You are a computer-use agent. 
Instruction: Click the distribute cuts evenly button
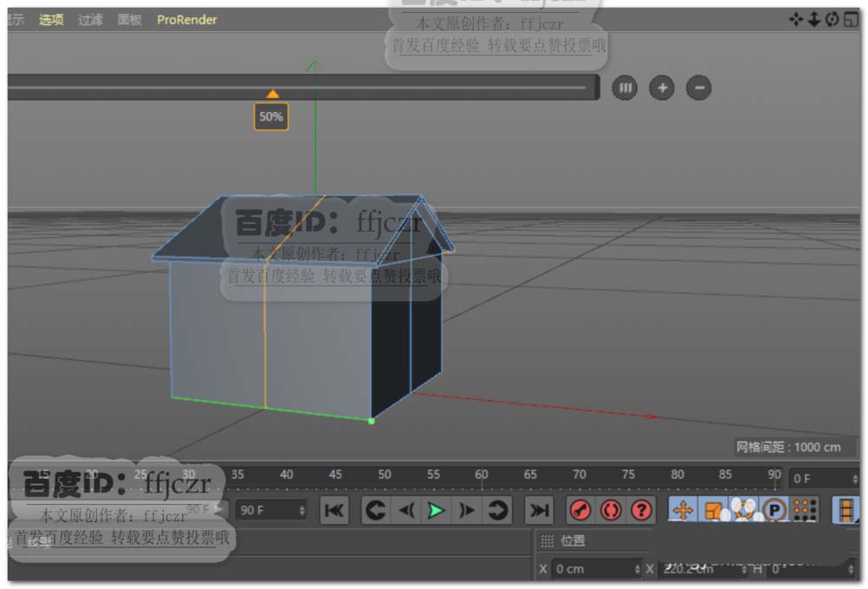(624, 88)
